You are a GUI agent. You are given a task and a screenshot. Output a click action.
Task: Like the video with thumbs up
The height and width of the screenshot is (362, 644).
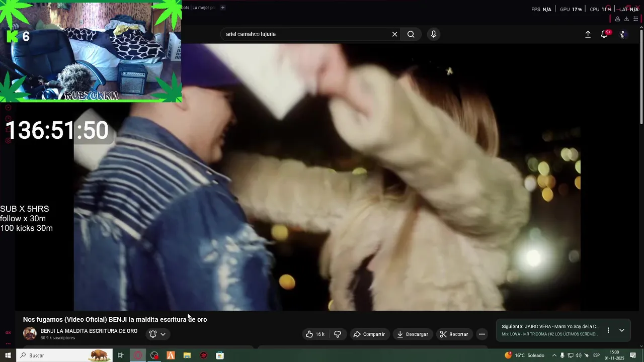point(315,334)
